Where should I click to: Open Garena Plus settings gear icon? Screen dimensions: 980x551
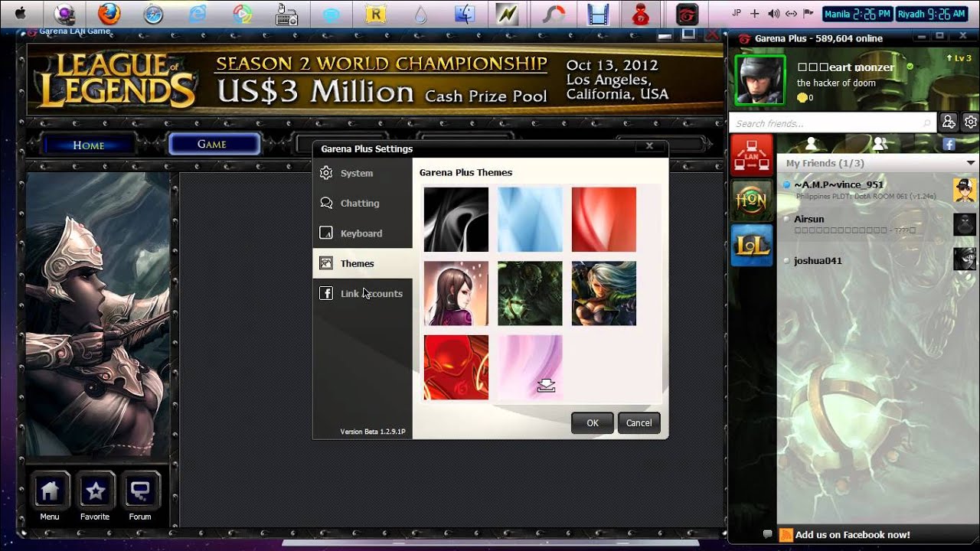tap(971, 122)
